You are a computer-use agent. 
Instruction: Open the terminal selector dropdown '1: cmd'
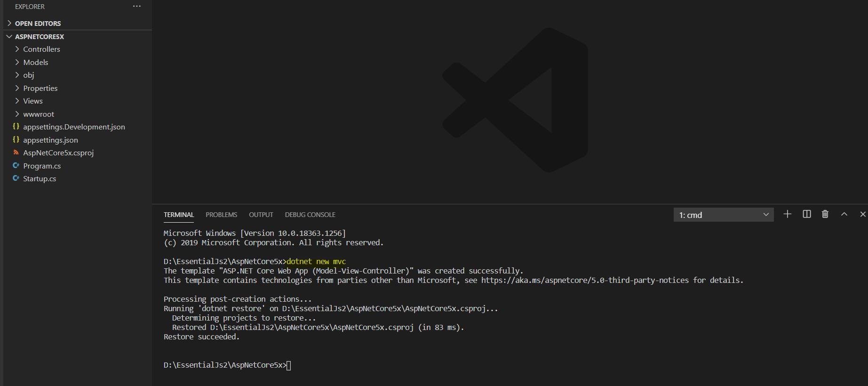[x=723, y=215]
